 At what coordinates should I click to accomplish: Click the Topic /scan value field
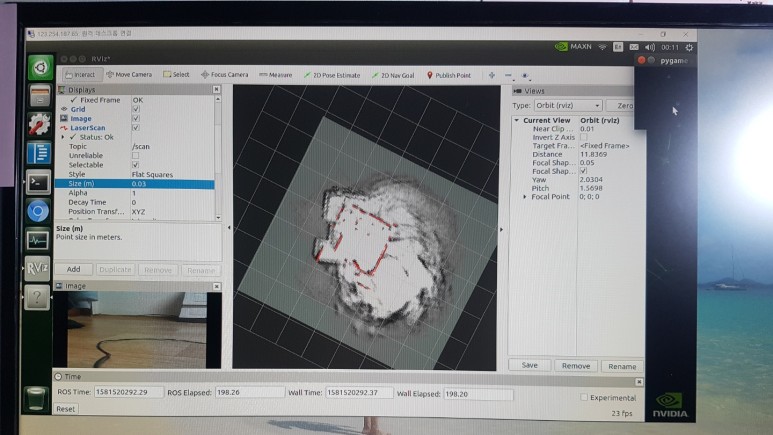pos(141,146)
